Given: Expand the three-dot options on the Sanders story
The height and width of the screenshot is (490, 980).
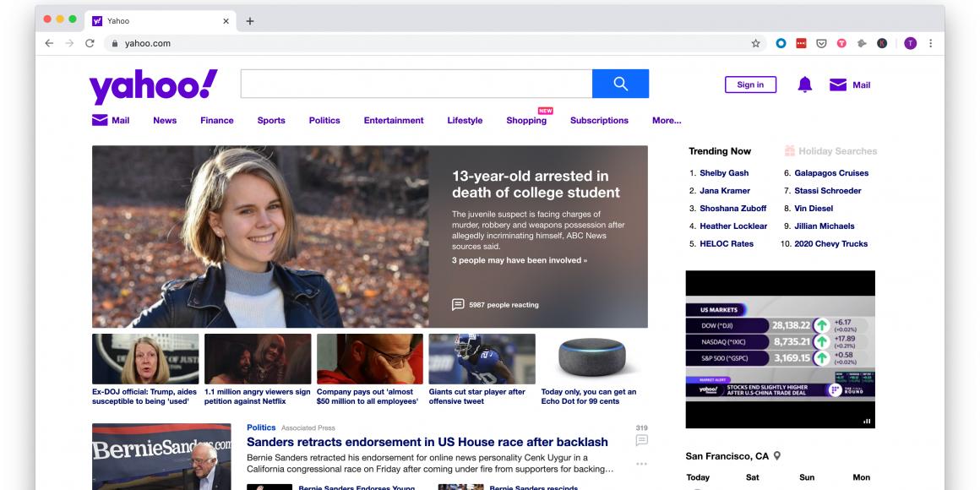Looking at the screenshot, I should pyautogui.click(x=641, y=464).
